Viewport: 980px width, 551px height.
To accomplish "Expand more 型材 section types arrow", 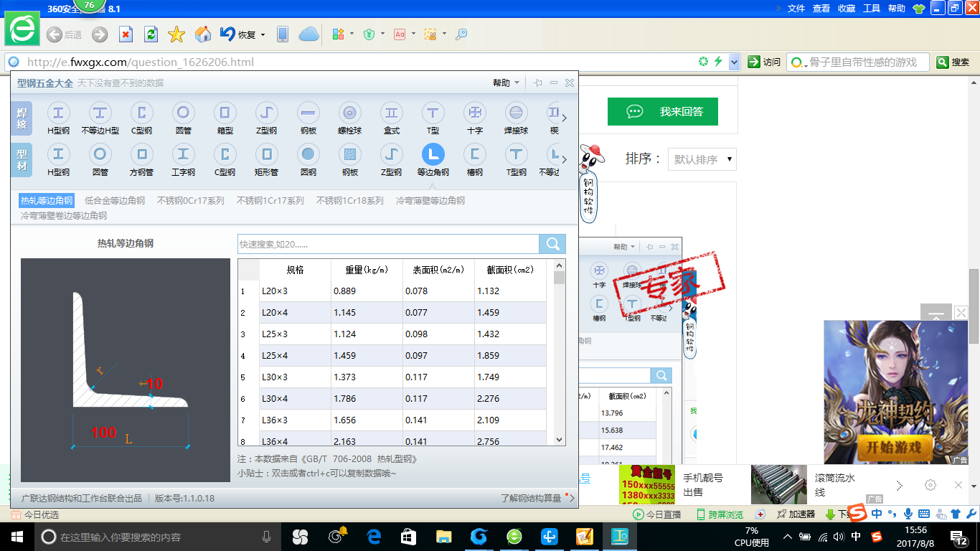I will point(565,159).
